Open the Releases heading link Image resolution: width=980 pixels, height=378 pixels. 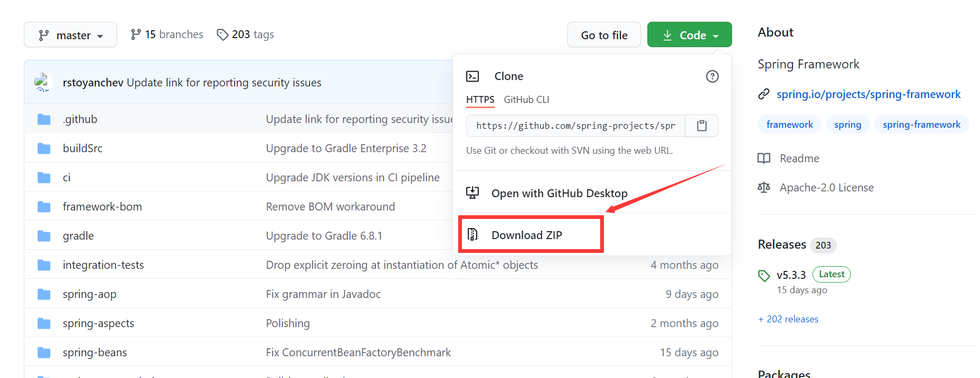click(782, 244)
